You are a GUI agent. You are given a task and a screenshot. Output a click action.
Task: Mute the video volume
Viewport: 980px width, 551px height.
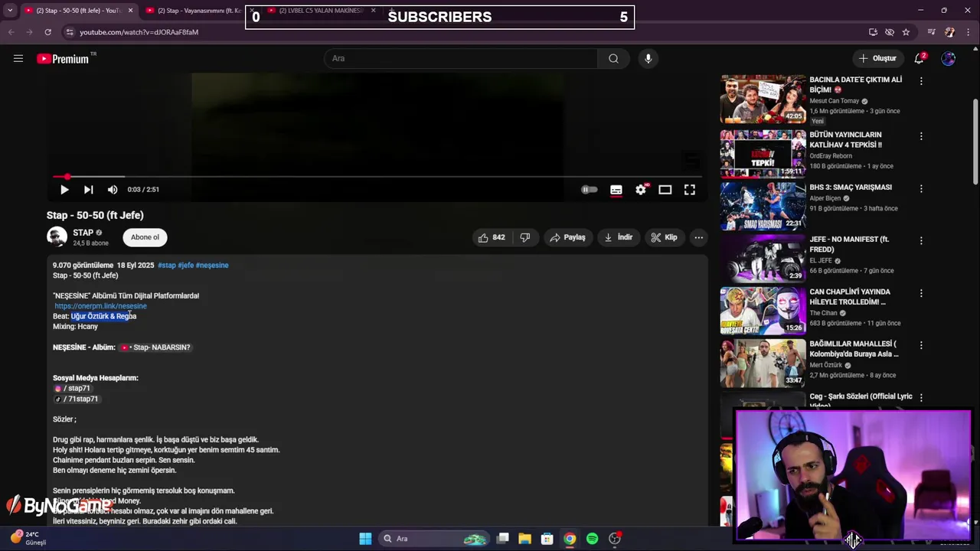click(113, 190)
